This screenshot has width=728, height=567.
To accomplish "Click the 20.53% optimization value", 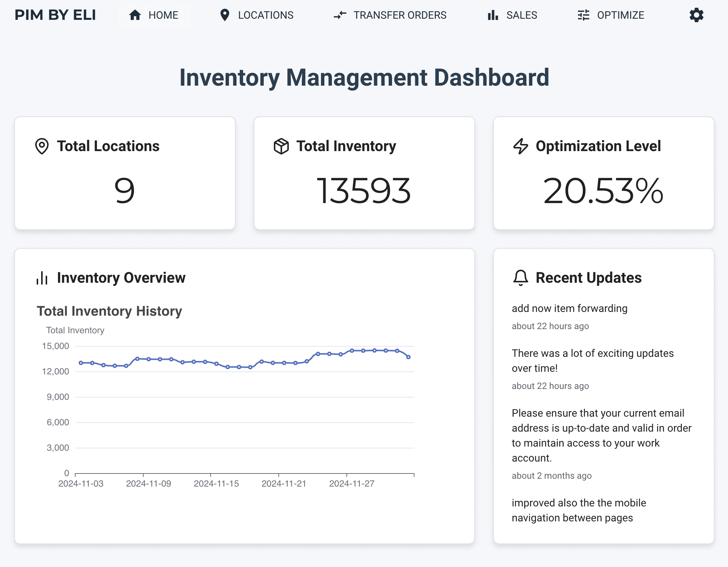I will coord(603,191).
